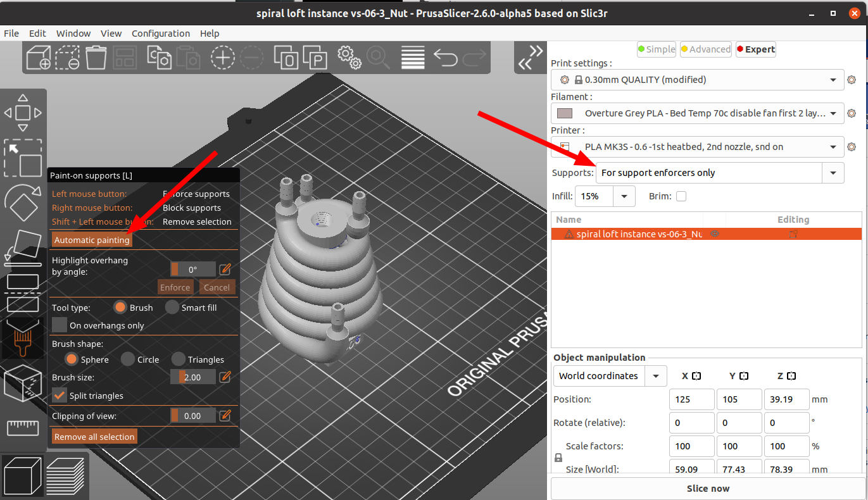Collapse the sidebar with the arrows icon
Viewport: 868px width, 500px height.
530,58
